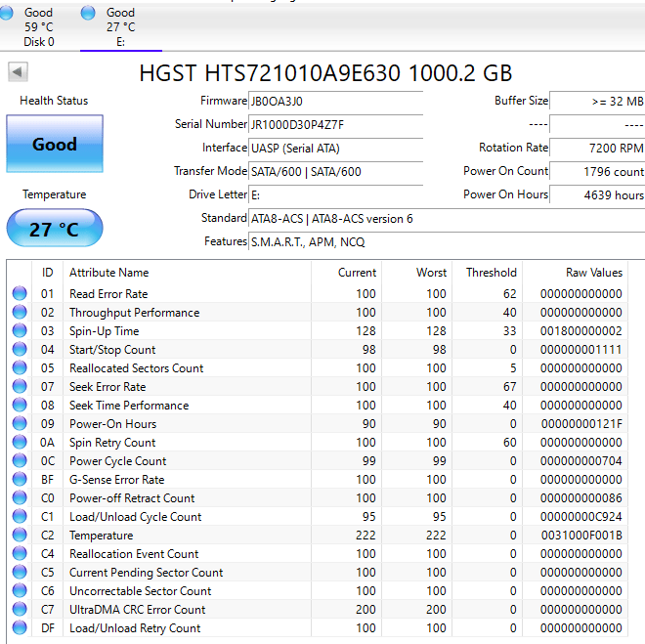Click the drive title HGST HTS721010A9E630
The height and width of the screenshot is (644, 645).
click(325, 73)
